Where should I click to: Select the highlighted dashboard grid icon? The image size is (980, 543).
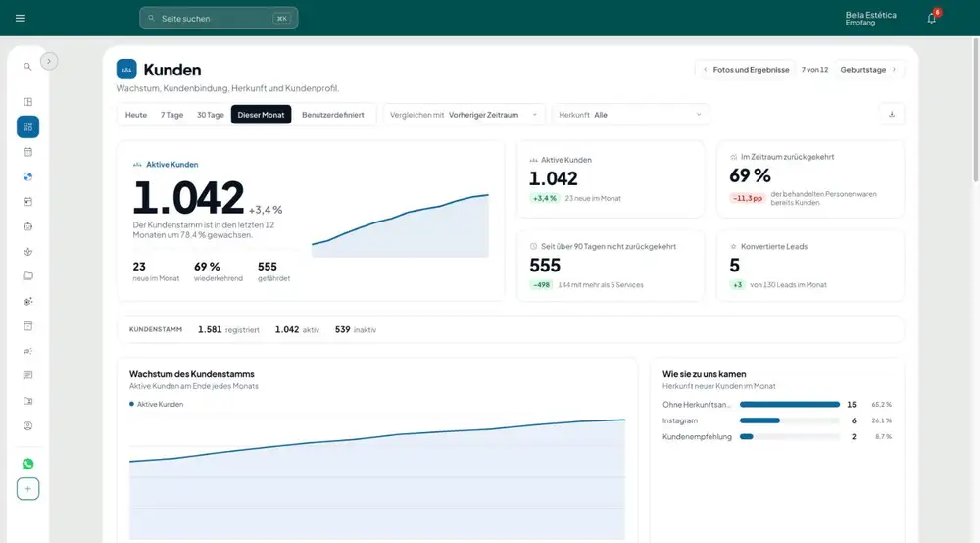(27, 126)
